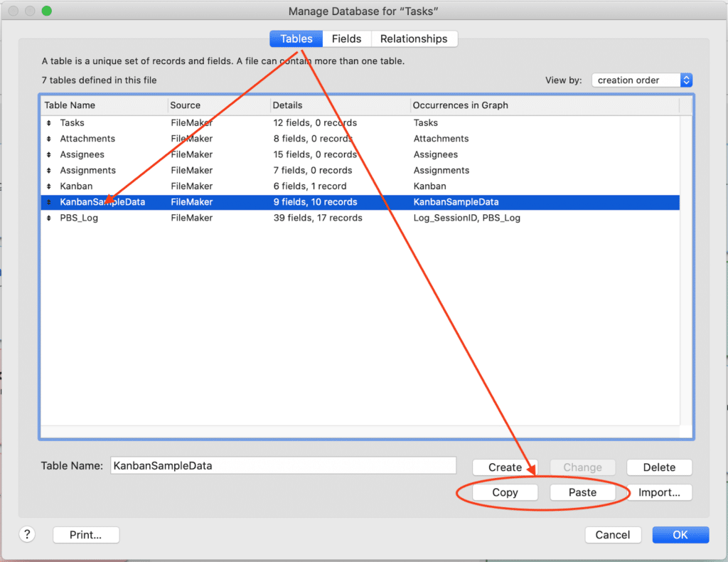Click the '6 fields, 1 record' cell
The width and height of the screenshot is (728, 562).
click(x=310, y=186)
